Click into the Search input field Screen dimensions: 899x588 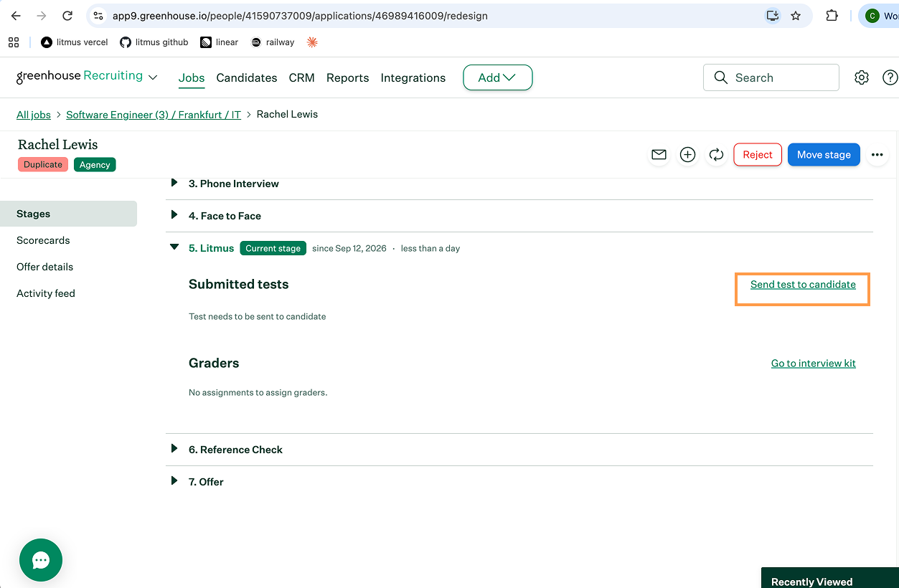click(x=771, y=77)
